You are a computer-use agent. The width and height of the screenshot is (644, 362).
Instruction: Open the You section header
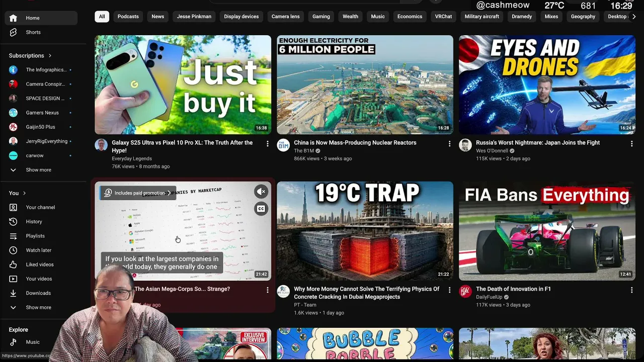pos(17,193)
